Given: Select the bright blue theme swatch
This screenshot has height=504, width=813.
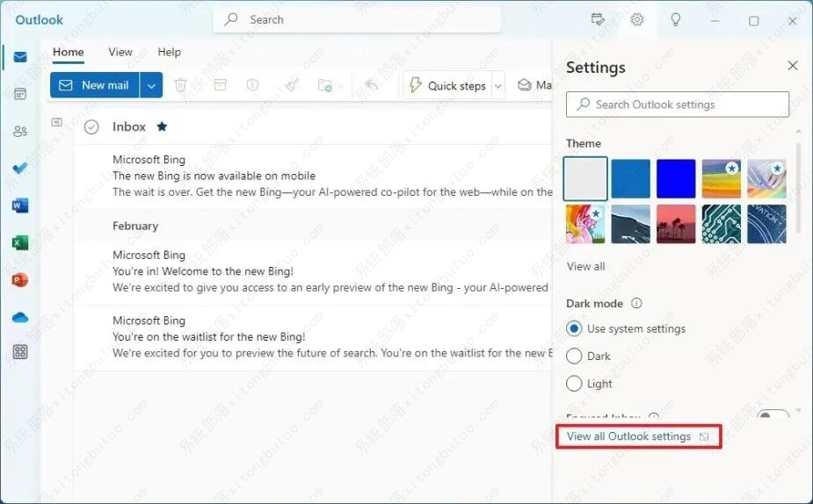Looking at the screenshot, I should tap(676, 179).
